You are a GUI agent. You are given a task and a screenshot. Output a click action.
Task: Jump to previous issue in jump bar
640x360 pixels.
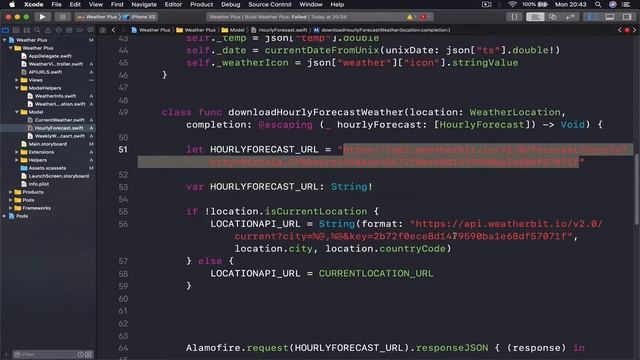pos(620,30)
